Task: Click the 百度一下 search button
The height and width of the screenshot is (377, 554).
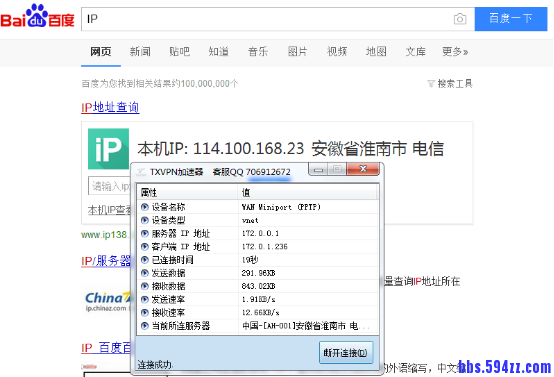Action: 511,19
